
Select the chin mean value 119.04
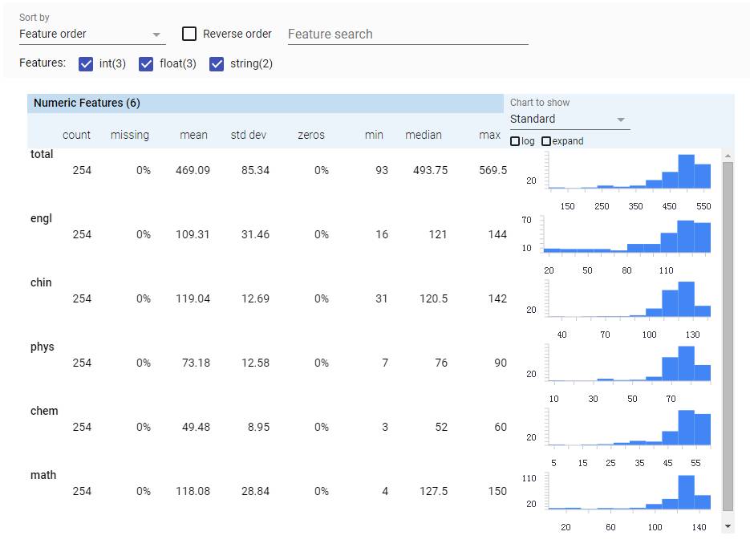[193, 298]
